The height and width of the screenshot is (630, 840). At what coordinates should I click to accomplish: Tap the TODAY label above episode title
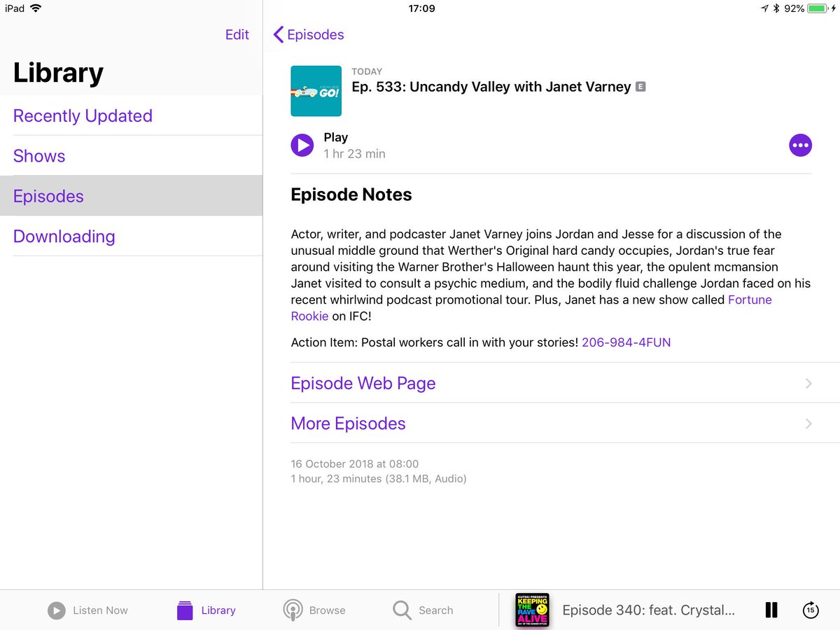tap(367, 71)
